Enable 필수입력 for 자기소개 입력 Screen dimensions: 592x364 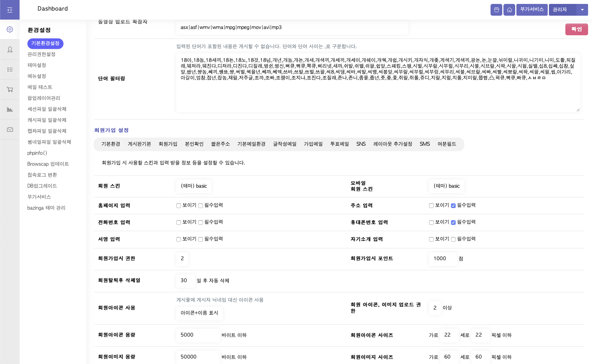click(453, 239)
